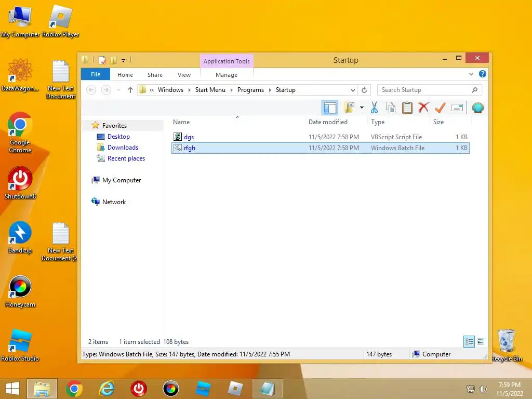532x399 pixels.
Task: Click the folder options toolbar icon
Action: pyautogui.click(x=349, y=108)
